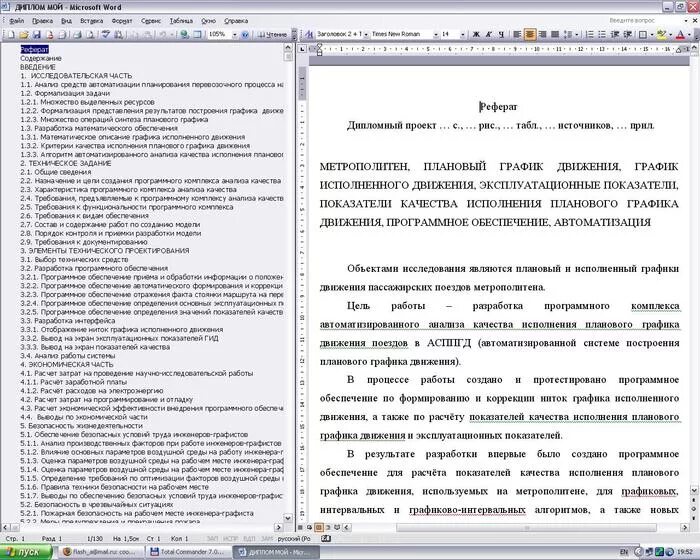The height and width of the screenshot is (560, 700).
Task: Apply the red font color
Action: pos(680,34)
